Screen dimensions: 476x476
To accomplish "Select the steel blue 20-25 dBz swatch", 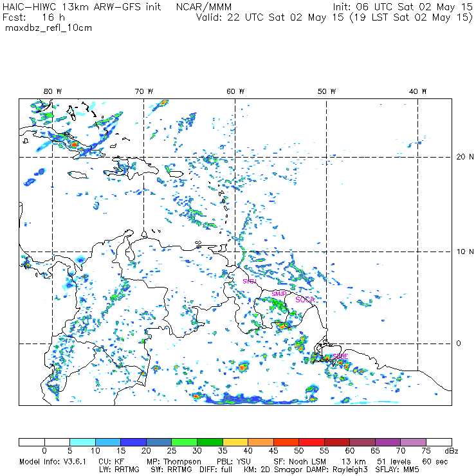I will click(159, 442).
